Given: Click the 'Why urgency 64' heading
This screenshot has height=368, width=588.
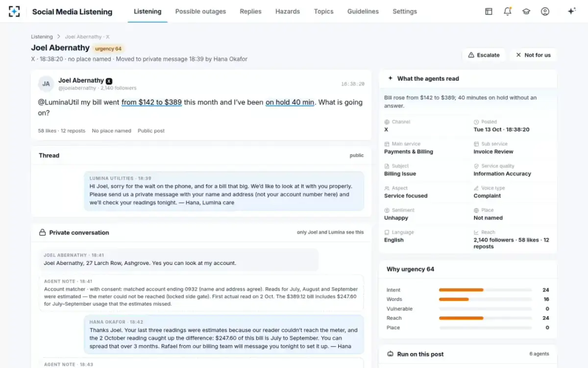Looking at the screenshot, I should (x=410, y=269).
